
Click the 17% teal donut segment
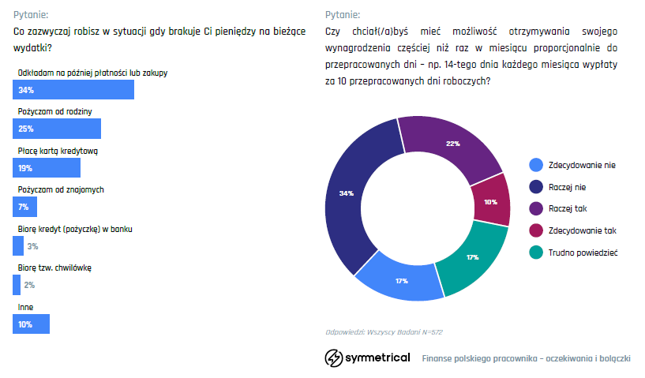pyautogui.click(x=473, y=257)
